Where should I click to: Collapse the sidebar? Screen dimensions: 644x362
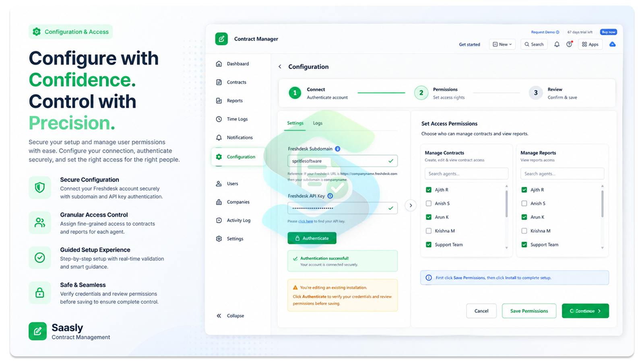pos(231,316)
